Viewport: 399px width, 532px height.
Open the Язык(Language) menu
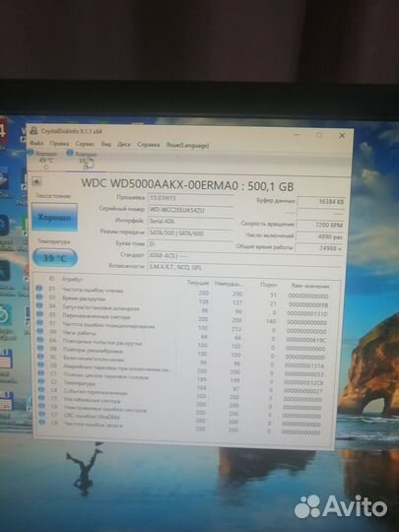tap(187, 145)
